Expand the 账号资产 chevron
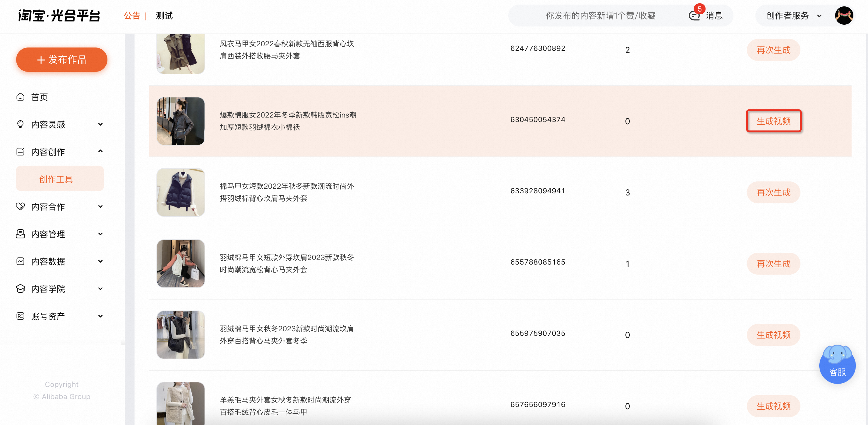This screenshot has width=868, height=425. coord(100,316)
